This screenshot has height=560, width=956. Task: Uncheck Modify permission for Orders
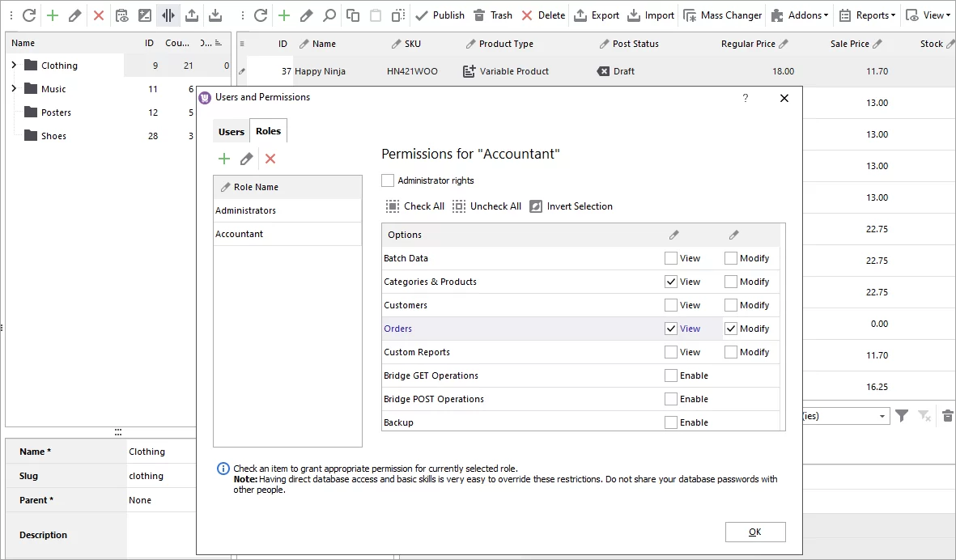[731, 329]
